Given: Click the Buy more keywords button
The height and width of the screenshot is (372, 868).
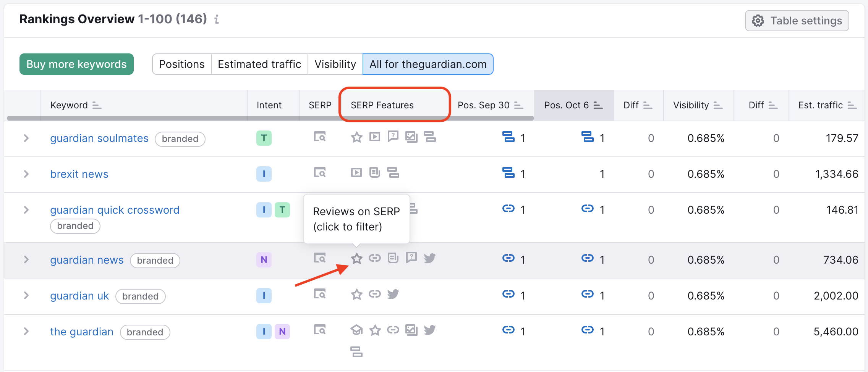Looking at the screenshot, I should tap(76, 64).
